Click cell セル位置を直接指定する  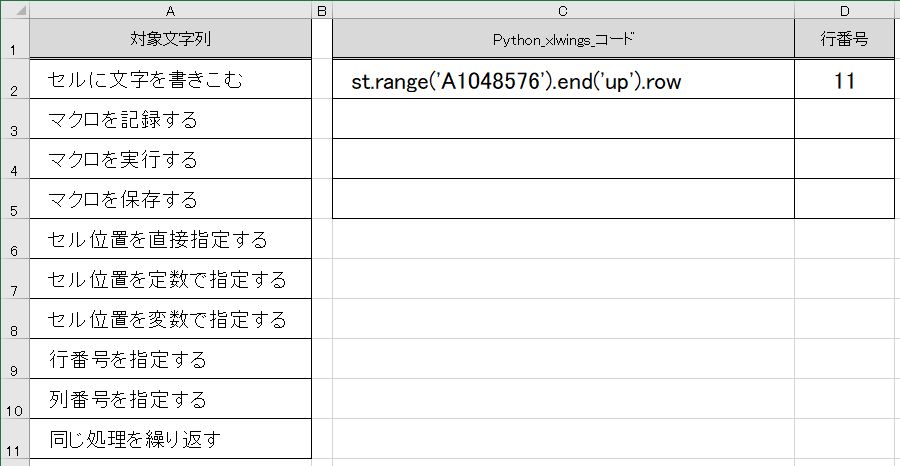[170, 239]
